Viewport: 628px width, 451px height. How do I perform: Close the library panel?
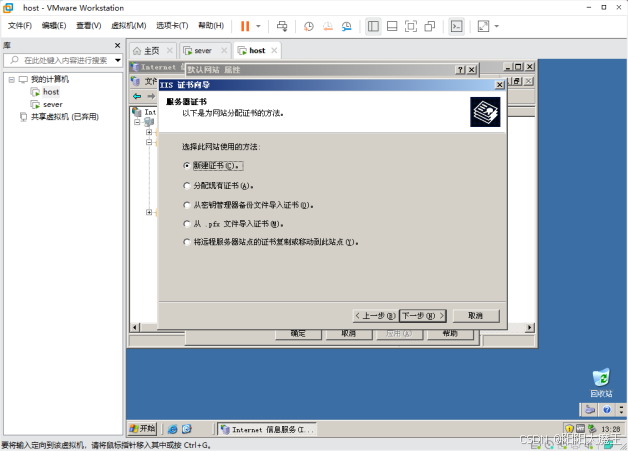117,45
